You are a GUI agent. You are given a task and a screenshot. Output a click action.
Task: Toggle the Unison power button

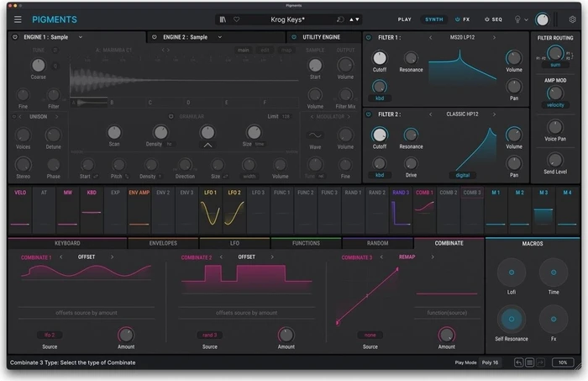(x=14, y=117)
